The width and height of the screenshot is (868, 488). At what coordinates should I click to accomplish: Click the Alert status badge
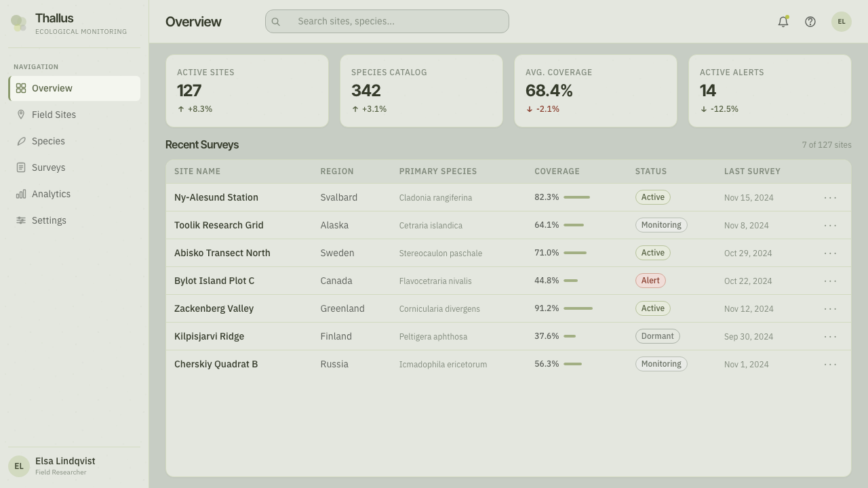[650, 281]
